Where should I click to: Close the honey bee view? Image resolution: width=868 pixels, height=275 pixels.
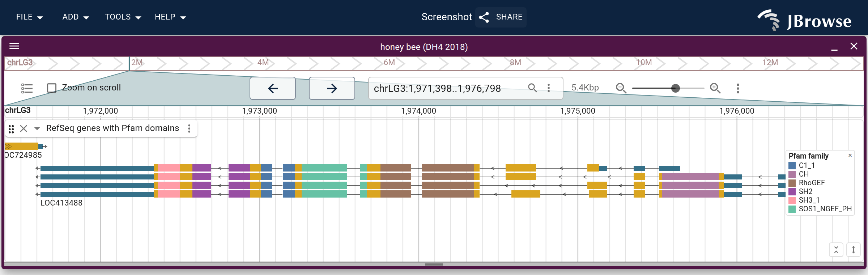(854, 46)
